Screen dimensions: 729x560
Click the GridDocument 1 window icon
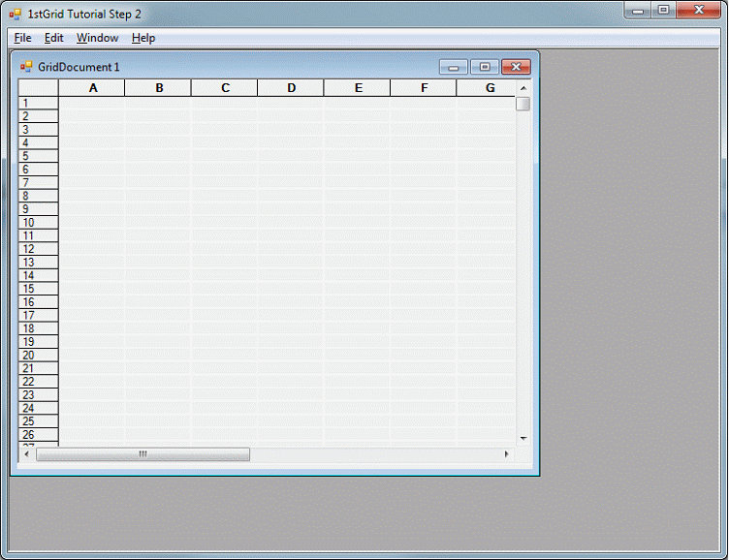(26, 67)
